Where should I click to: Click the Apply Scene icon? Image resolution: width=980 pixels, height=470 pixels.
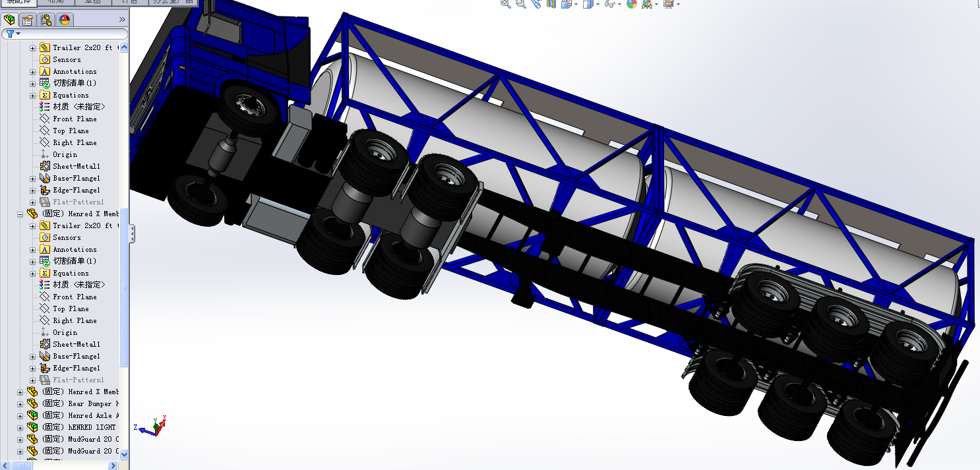(647, 4)
